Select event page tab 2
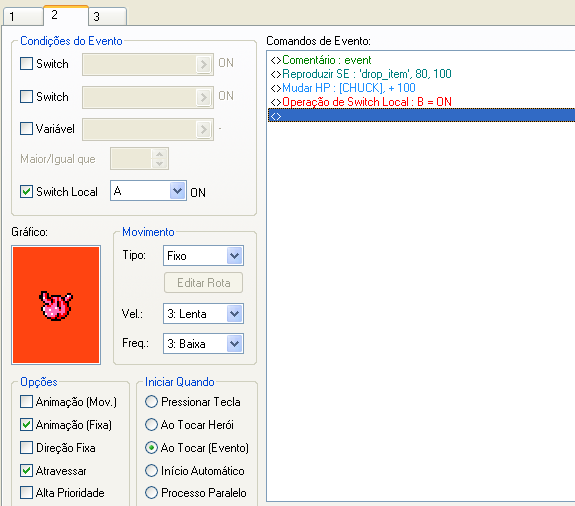The height and width of the screenshot is (506, 575). (66, 15)
